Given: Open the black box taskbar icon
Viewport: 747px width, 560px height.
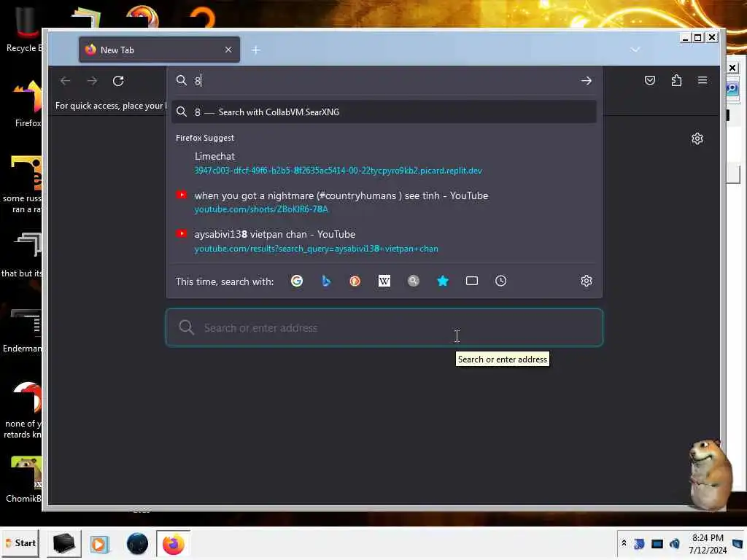Looking at the screenshot, I should [x=64, y=543].
